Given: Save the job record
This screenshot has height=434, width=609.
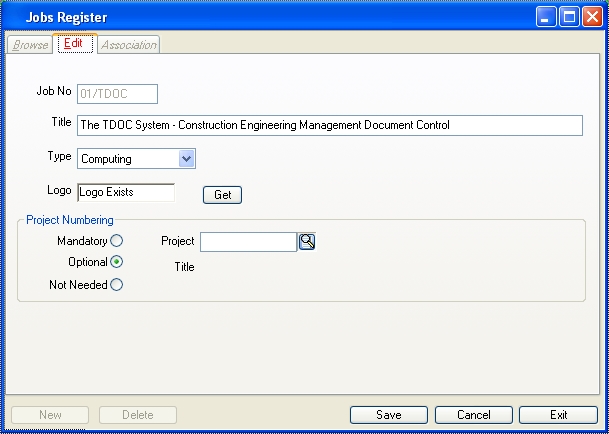Looking at the screenshot, I should [x=389, y=415].
